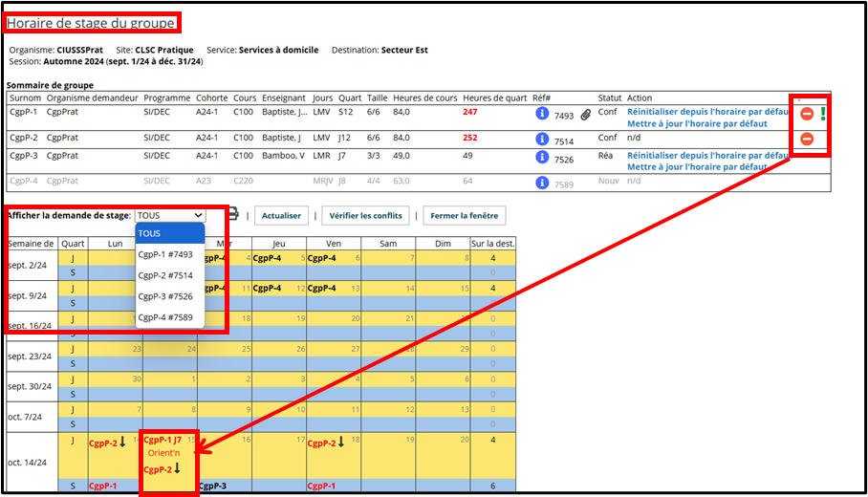Click down arrow beside CgpP-2 on Tuesday Oct 15
Viewport: 868px width, 497px height.
(x=177, y=468)
